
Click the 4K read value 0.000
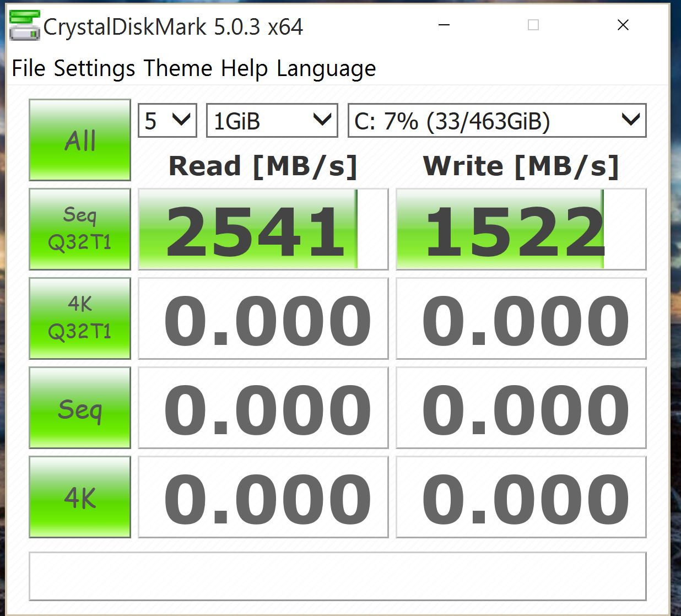[263, 497]
